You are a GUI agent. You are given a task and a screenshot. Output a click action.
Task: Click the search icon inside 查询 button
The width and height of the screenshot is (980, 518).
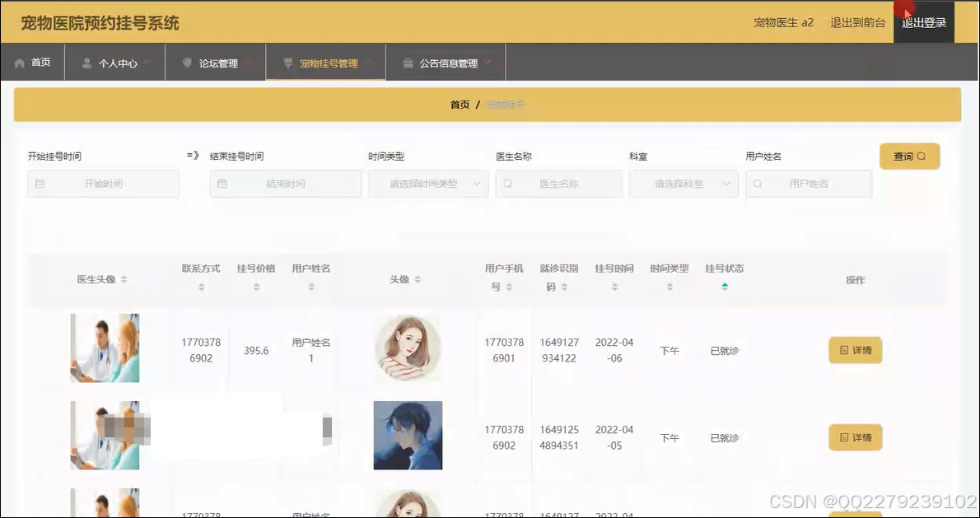tap(923, 156)
